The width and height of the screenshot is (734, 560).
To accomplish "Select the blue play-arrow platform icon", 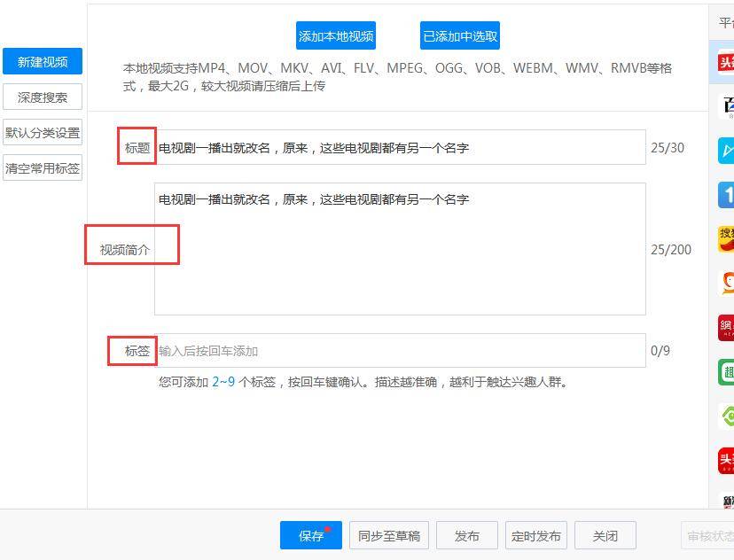I will [726, 151].
